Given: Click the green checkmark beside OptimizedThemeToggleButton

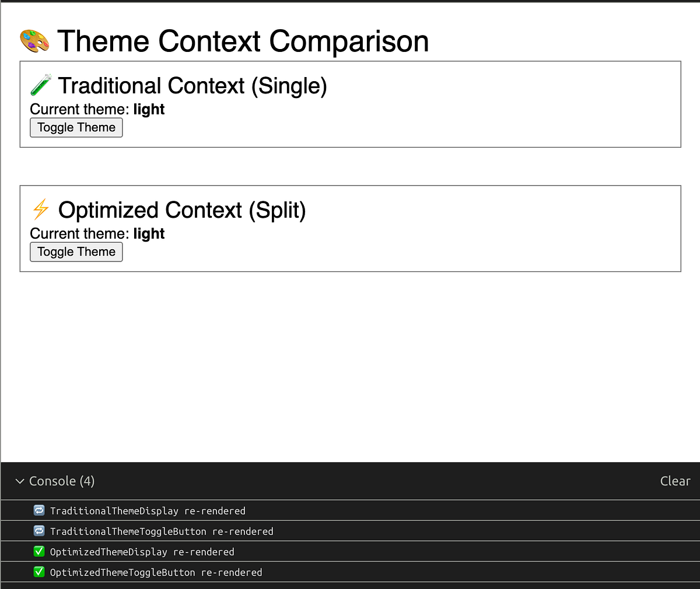Looking at the screenshot, I should coord(38,571).
